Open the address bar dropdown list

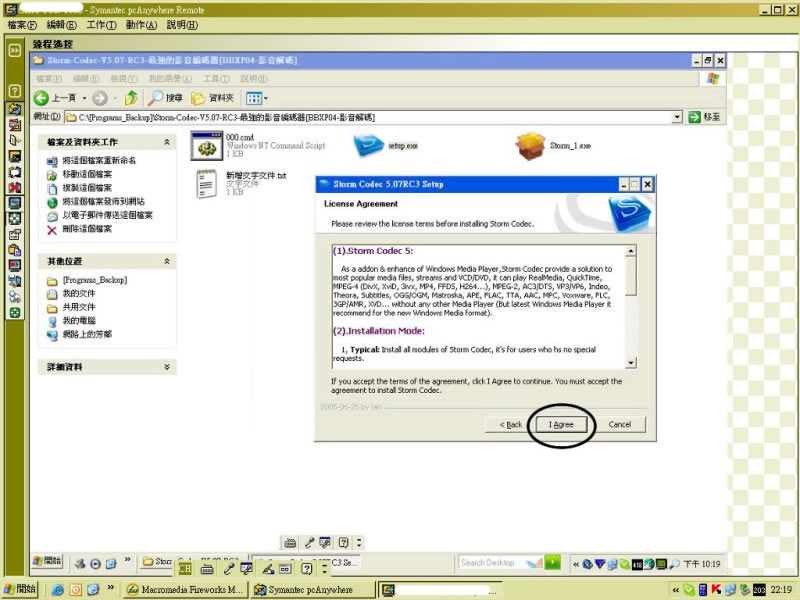tap(677, 117)
